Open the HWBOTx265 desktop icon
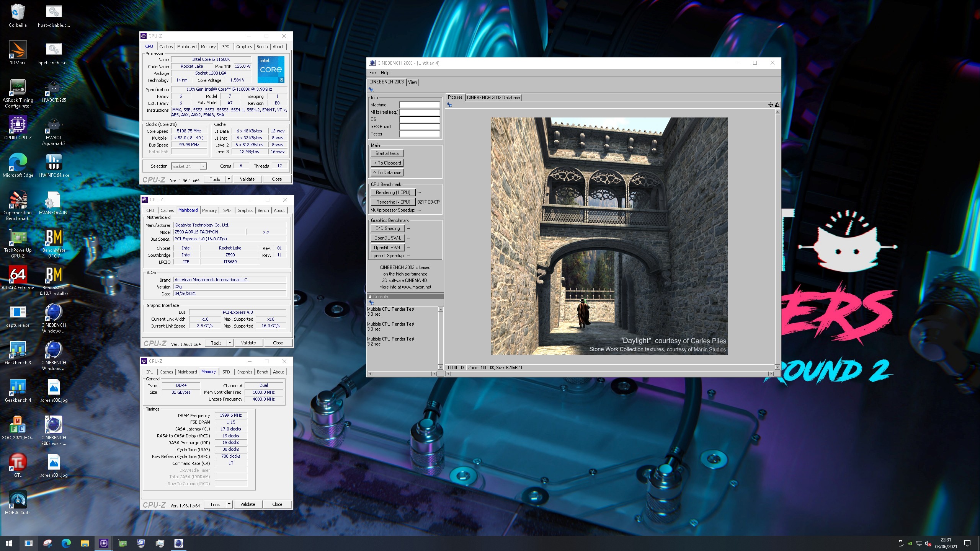 pyautogui.click(x=54, y=90)
